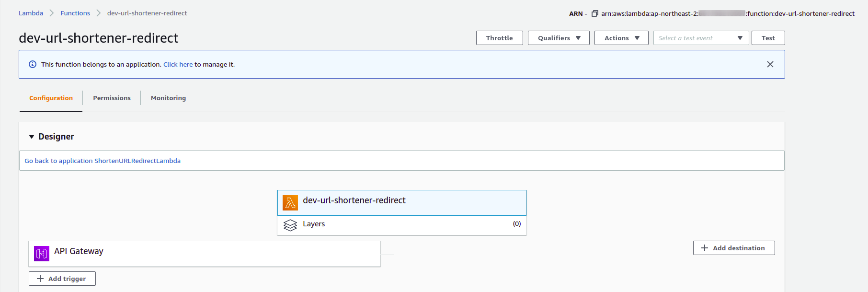Select the Configuration tab

(x=51, y=98)
